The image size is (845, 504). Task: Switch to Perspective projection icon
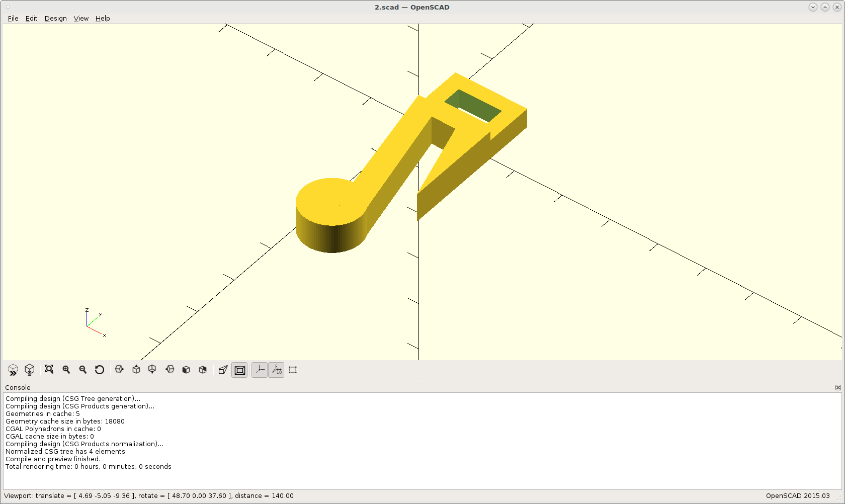click(x=223, y=370)
